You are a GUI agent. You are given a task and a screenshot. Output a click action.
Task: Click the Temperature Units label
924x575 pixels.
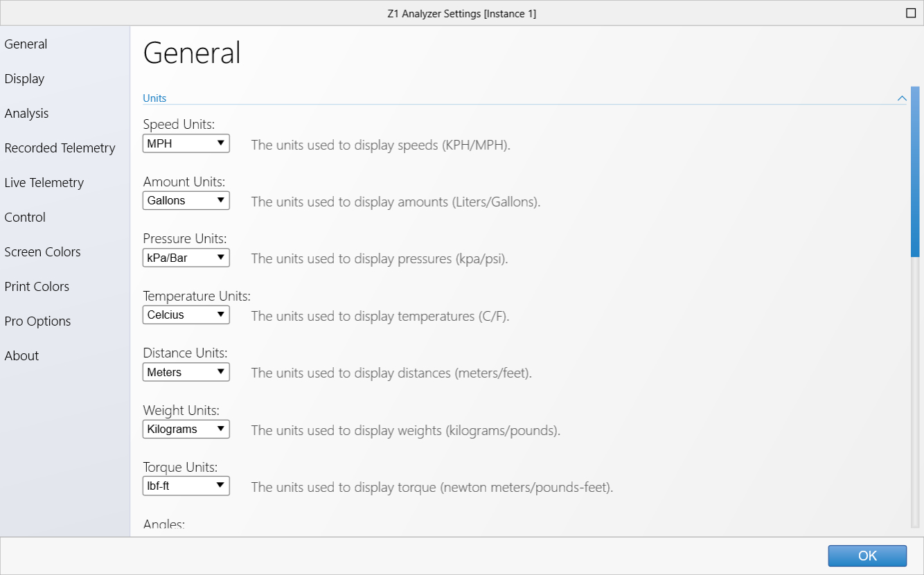(197, 297)
